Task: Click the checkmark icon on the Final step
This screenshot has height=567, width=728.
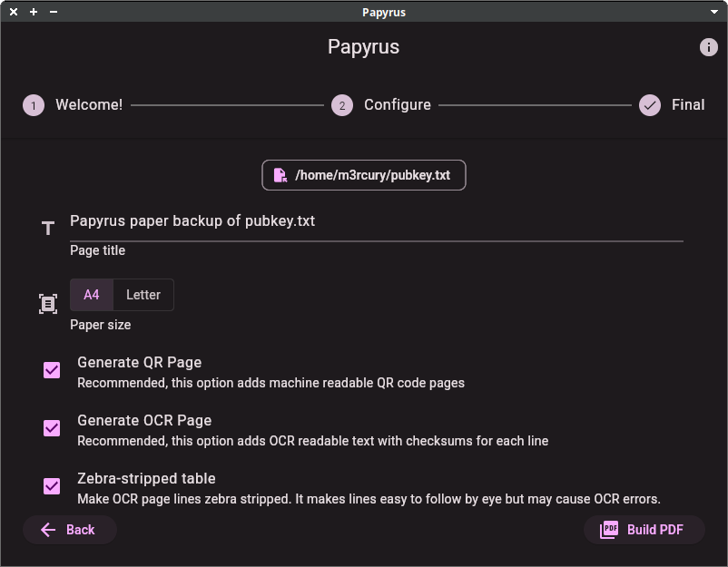Action: pos(650,104)
